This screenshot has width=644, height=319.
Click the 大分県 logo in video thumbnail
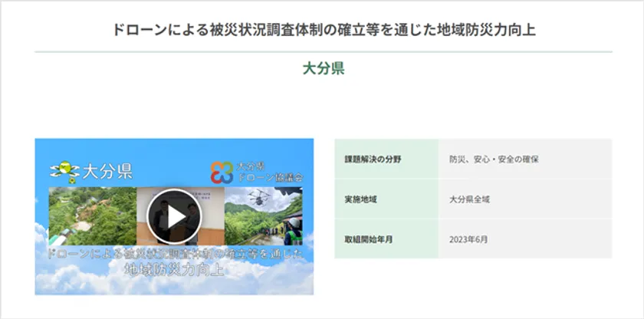(x=91, y=172)
